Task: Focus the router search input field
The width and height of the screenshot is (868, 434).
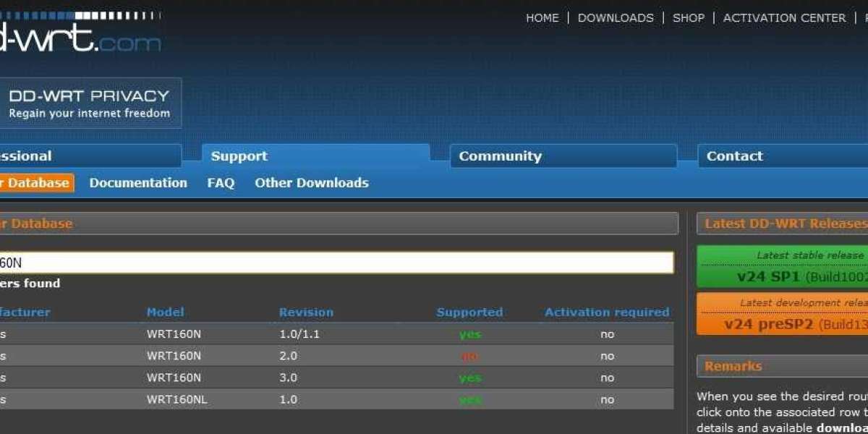Action: [x=336, y=263]
